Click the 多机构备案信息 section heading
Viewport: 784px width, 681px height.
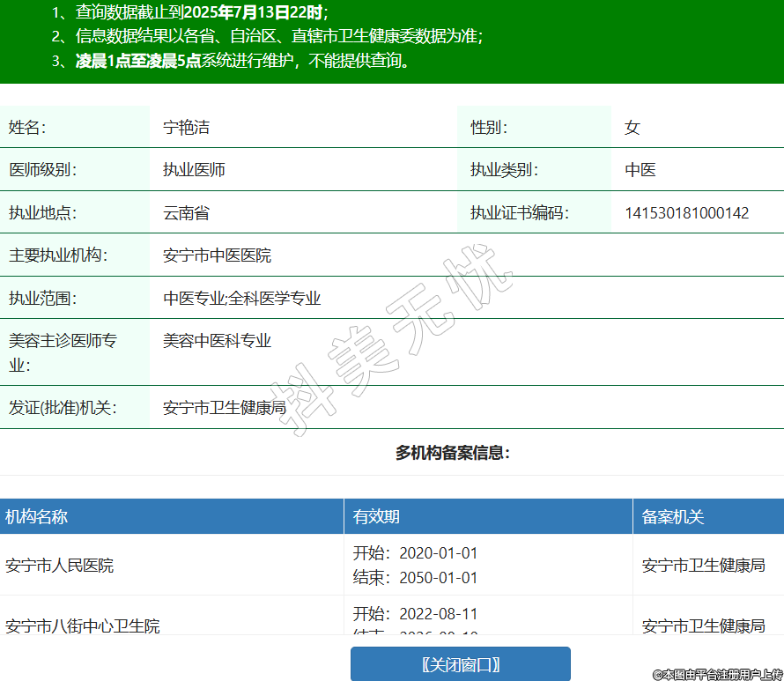click(453, 453)
